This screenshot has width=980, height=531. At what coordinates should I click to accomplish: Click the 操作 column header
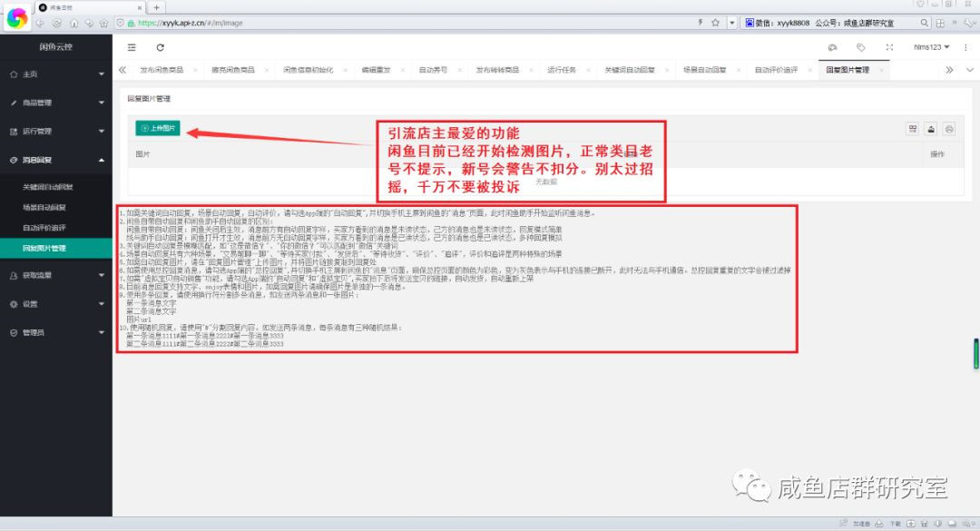click(x=936, y=154)
